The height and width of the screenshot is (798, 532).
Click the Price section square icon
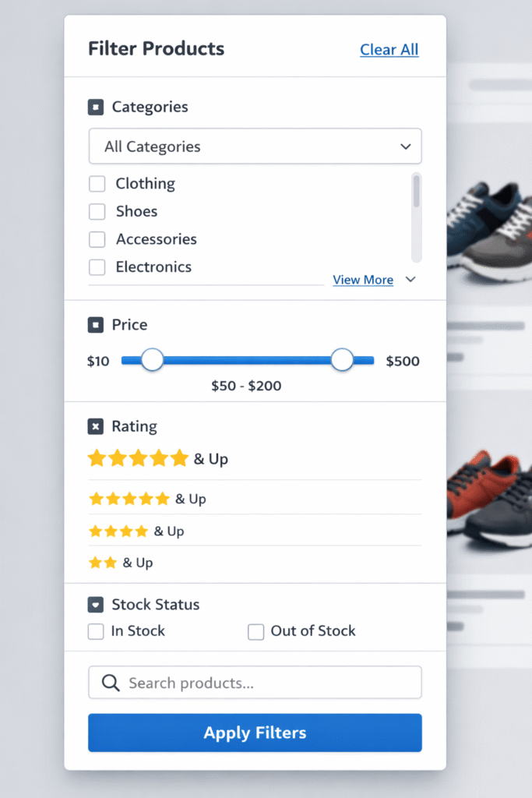96,325
